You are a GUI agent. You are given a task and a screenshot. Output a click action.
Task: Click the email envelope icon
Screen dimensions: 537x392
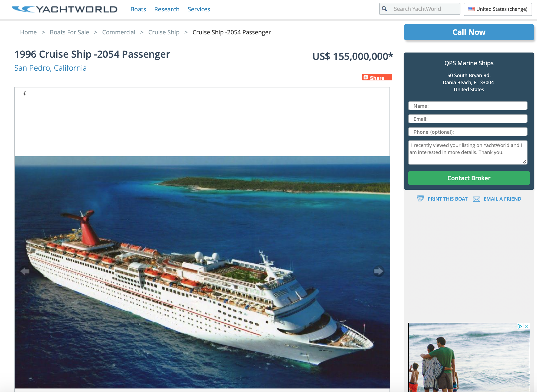[476, 199]
